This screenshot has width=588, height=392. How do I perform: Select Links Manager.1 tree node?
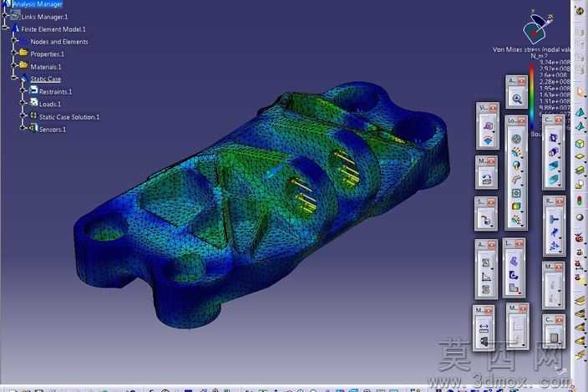pos(44,17)
